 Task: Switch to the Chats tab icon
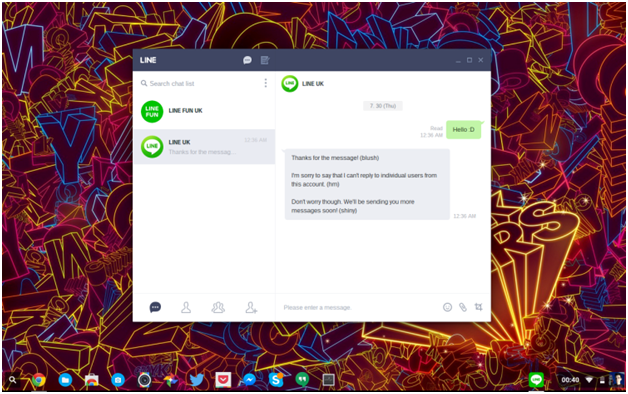(155, 307)
